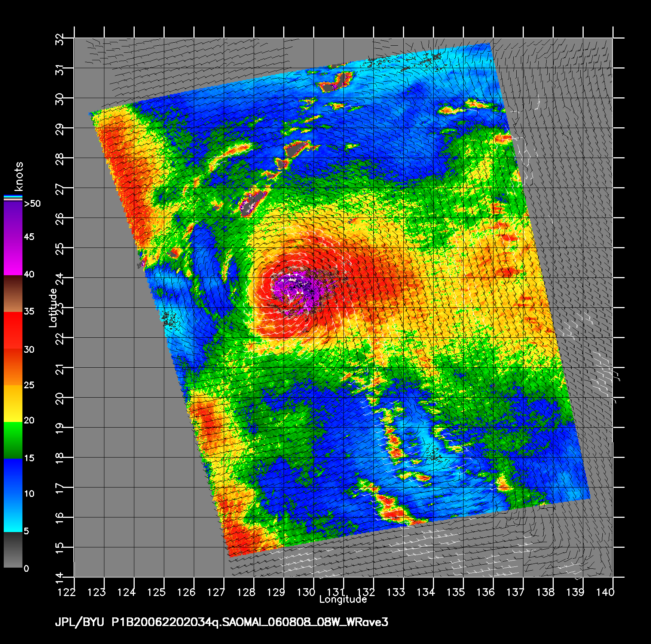The image size is (651, 644).
Task: Click the longitude tick label 139
Action: pos(575,592)
